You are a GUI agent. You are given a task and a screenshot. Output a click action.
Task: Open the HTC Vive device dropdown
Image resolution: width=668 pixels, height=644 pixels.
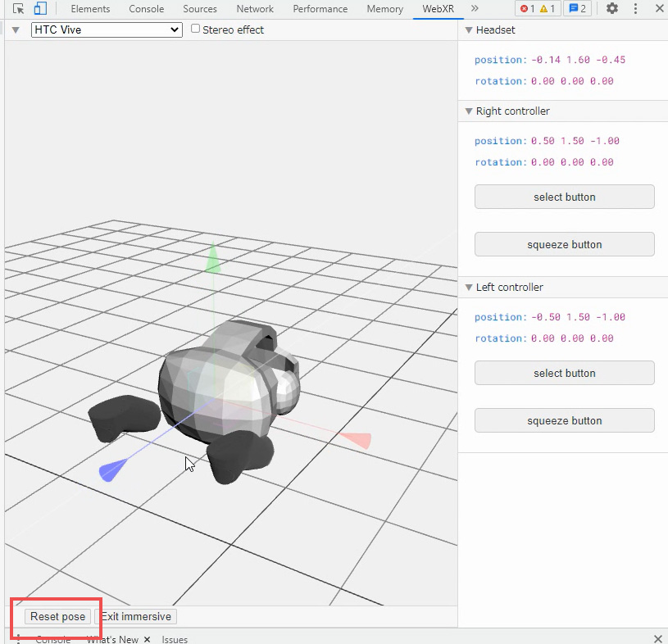pyautogui.click(x=107, y=29)
